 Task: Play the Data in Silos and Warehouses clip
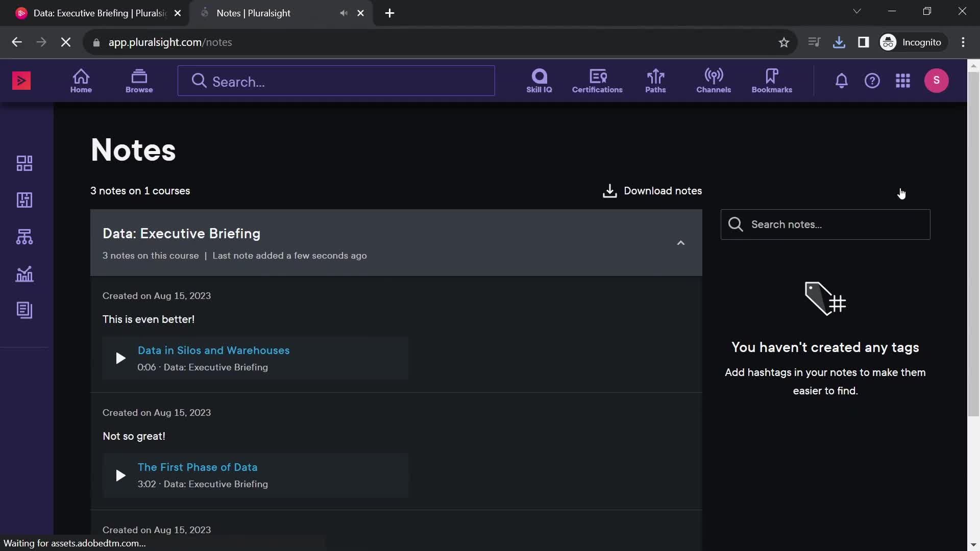point(120,358)
